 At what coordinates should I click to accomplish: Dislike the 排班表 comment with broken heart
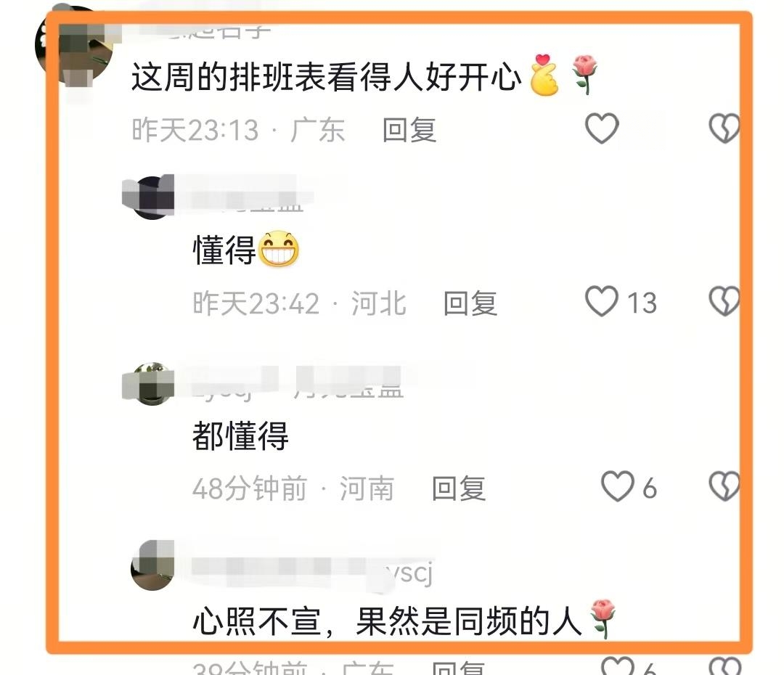pos(724,128)
